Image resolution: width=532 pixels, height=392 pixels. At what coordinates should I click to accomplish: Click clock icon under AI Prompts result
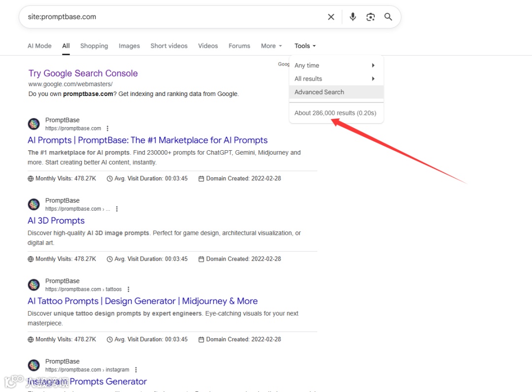click(x=109, y=179)
